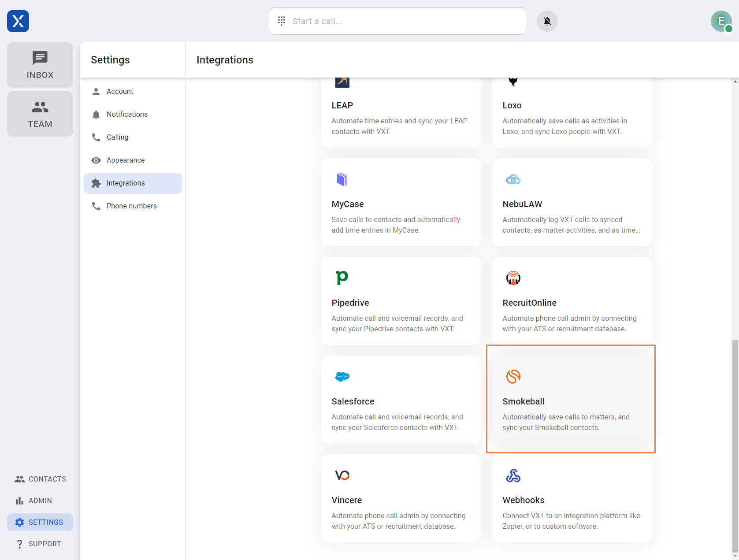
Task: Click 'Automatically save calls to matters' description
Action: pyautogui.click(x=566, y=422)
